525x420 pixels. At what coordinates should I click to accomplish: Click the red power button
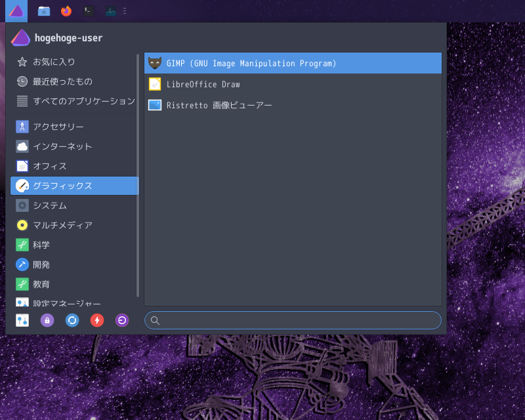click(97, 320)
